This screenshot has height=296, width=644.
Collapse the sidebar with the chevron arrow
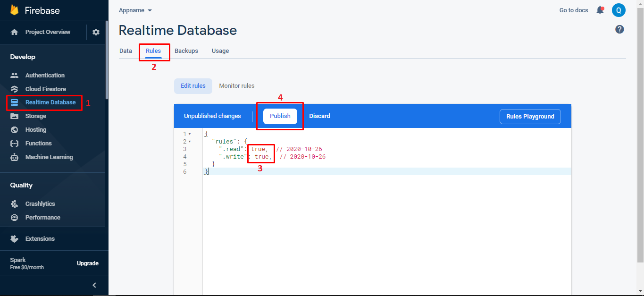click(94, 285)
